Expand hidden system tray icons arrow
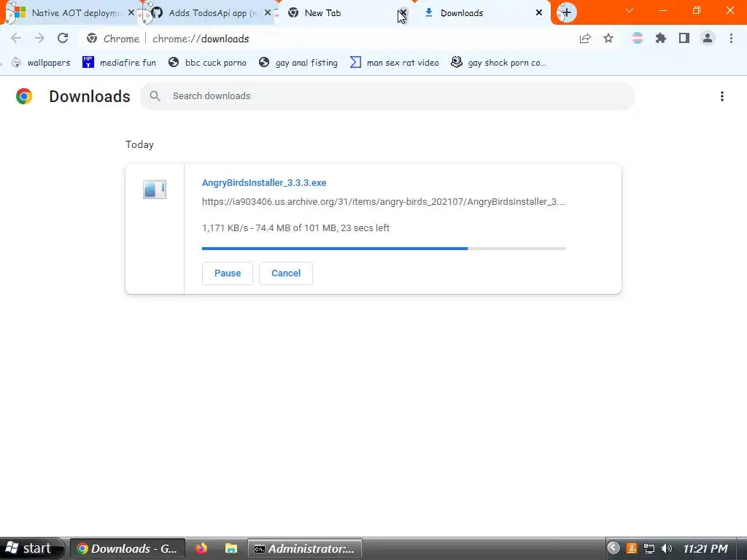Image resolution: width=747 pixels, height=560 pixels. pyautogui.click(x=614, y=548)
